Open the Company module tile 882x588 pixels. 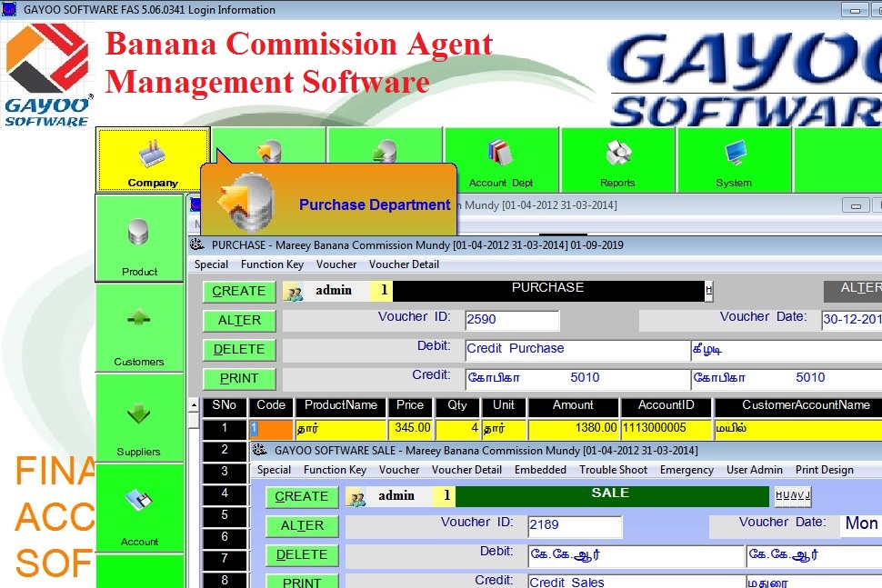[153, 160]
